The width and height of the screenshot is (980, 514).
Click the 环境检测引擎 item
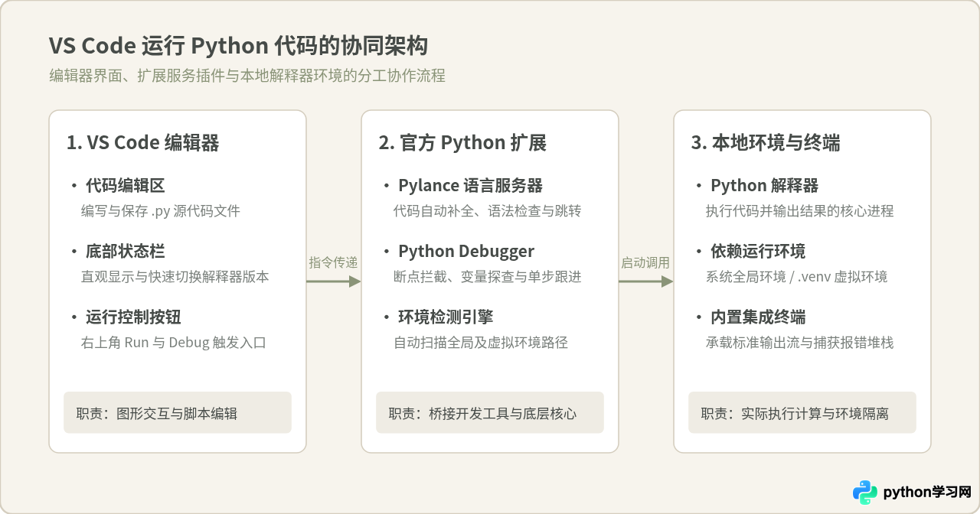pos(446,317)
